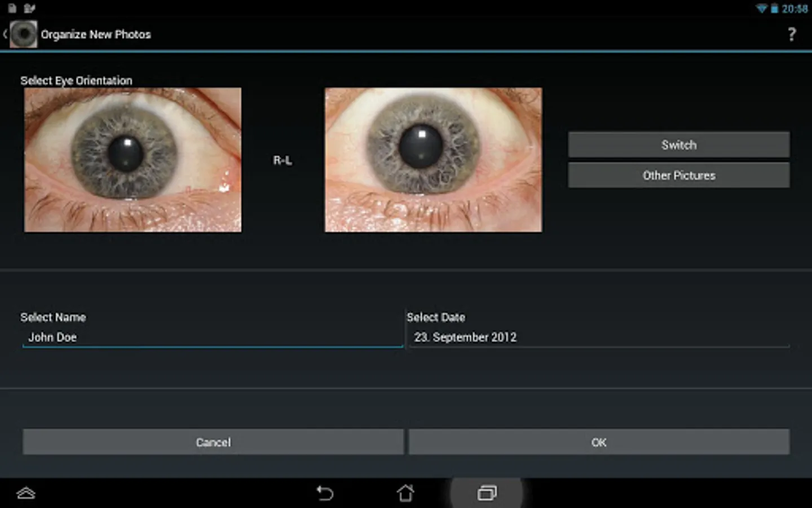Viewport: 812px width, 508px height.
Task: Click the Select Eye Orientation label
Action: tap(77, 81)
